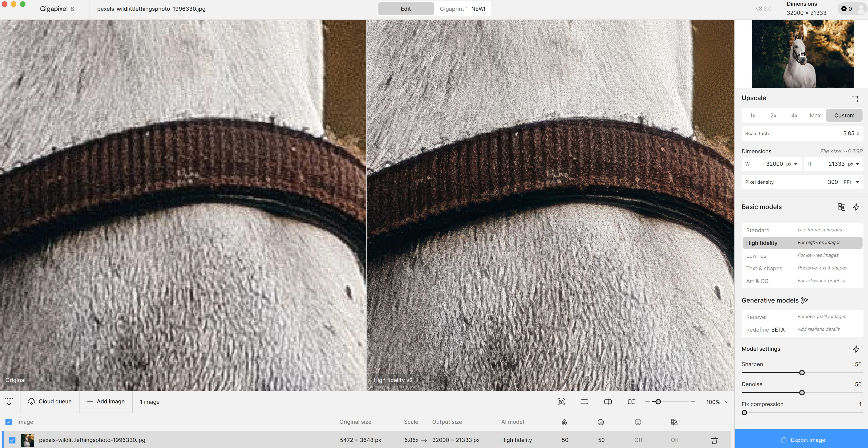Choose the single image view icon

584,401
